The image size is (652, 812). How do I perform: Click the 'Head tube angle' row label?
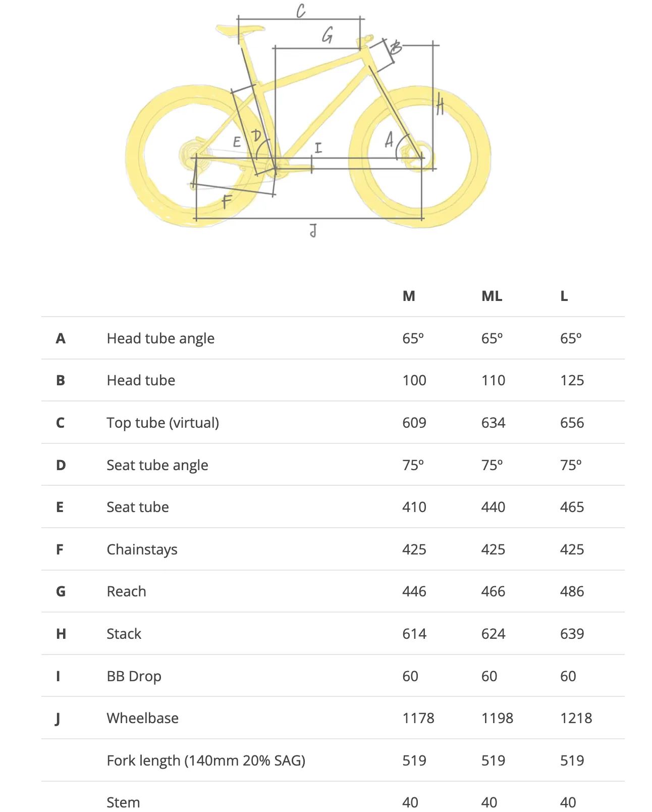160,338
